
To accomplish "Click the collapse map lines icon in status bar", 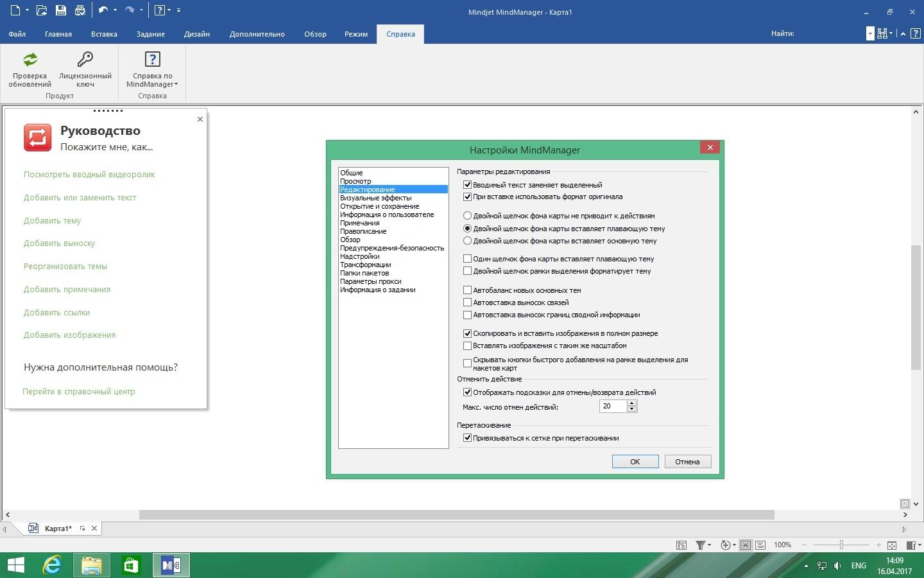I will (x=760, y=545).
